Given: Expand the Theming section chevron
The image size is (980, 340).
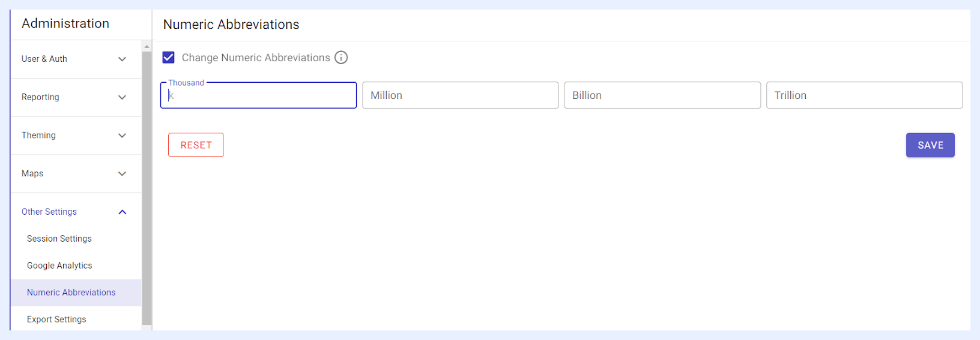Looking at the screenshot, I should pos(122,136).
